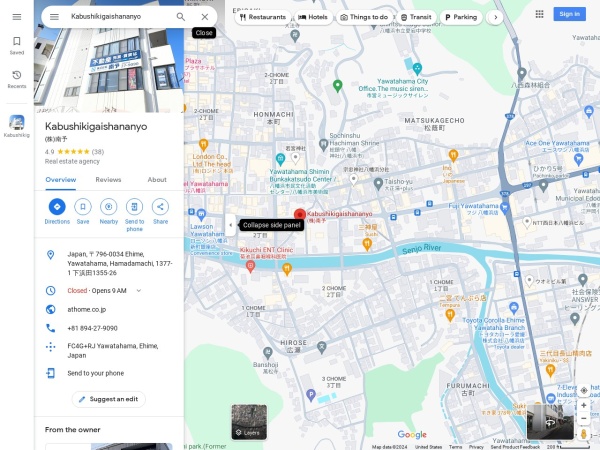Open the place header photo

tap(109, 71)
